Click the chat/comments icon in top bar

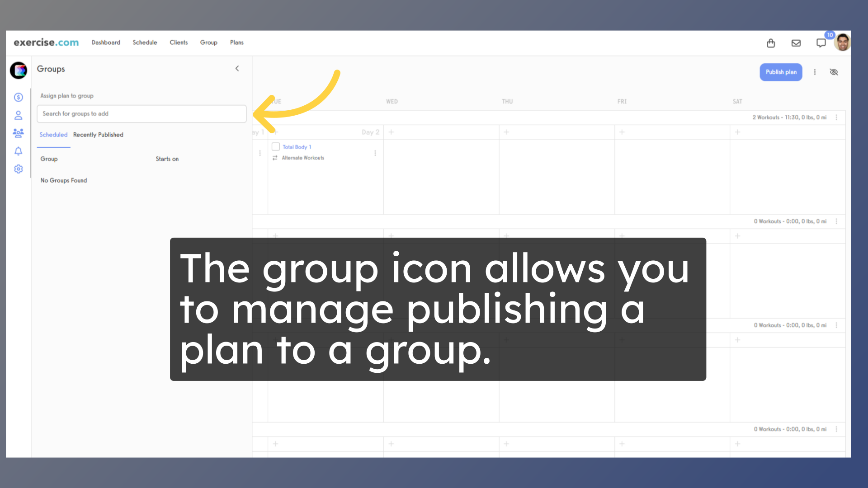coord(821,43)
